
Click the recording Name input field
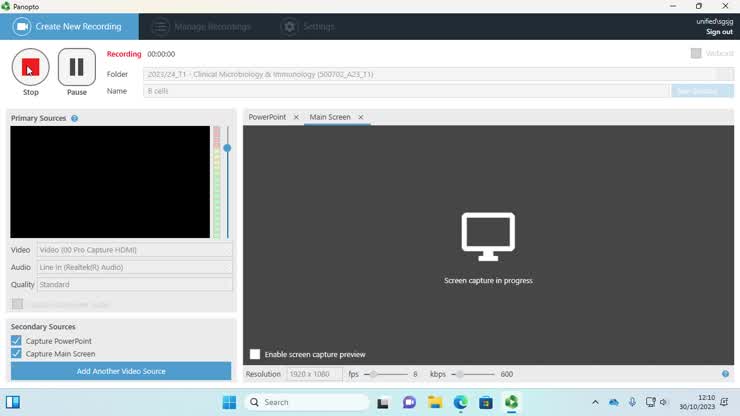tap(406, 91)
